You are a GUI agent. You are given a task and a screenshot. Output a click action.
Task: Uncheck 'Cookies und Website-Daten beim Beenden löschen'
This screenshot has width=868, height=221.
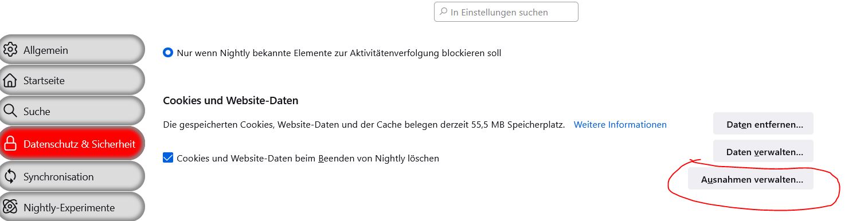tap(168, 158)
